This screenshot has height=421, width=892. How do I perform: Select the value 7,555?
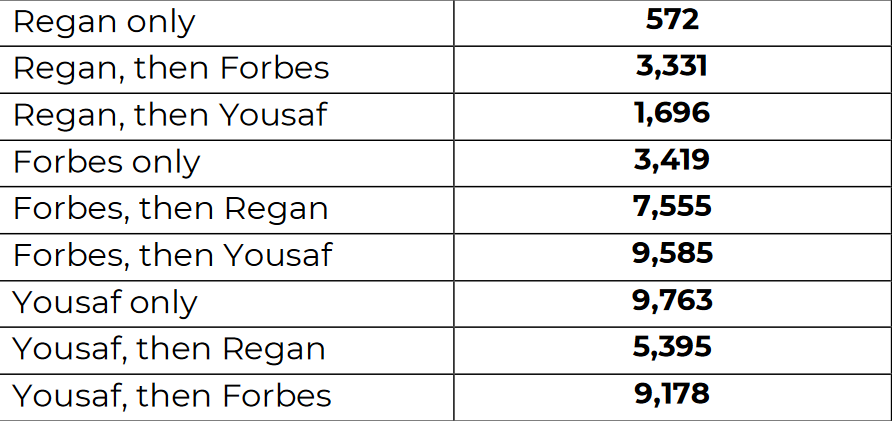(672, 207)
